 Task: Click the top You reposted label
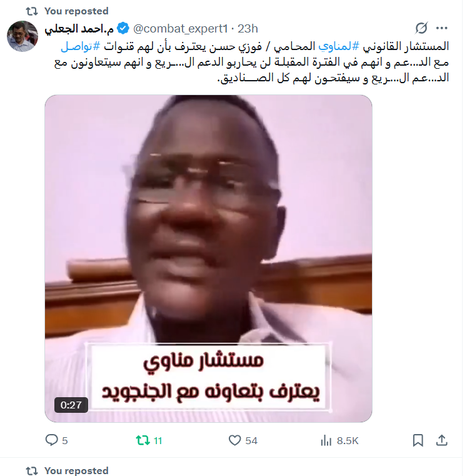[x=76, y=11]
